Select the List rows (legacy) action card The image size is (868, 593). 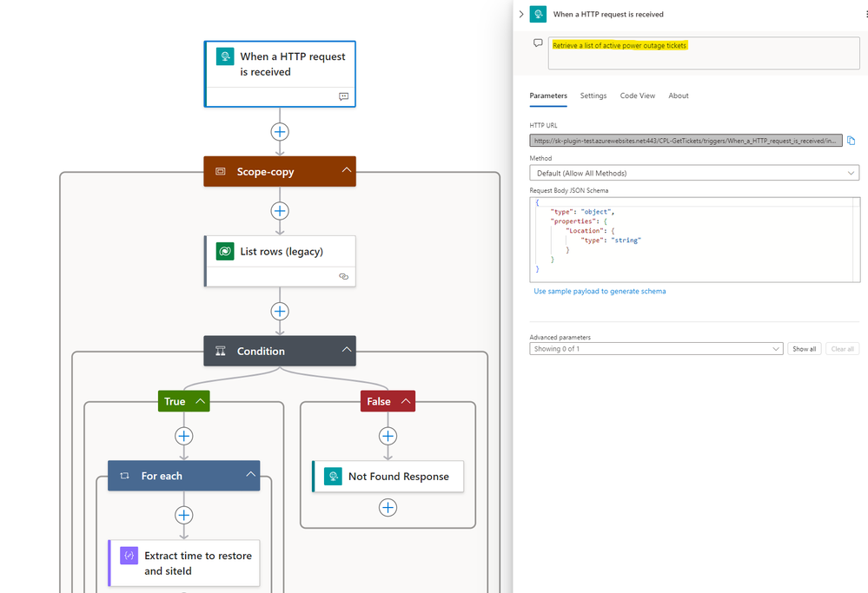(x=280, y=261)
